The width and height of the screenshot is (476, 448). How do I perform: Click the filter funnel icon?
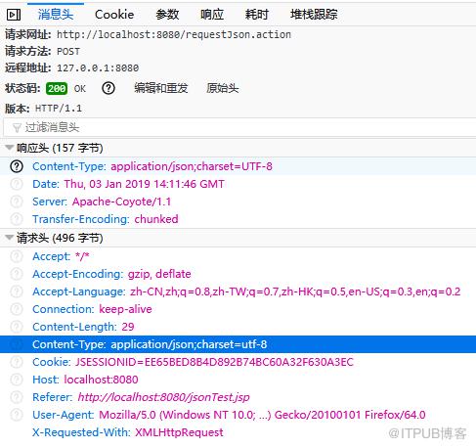(17, 127)
